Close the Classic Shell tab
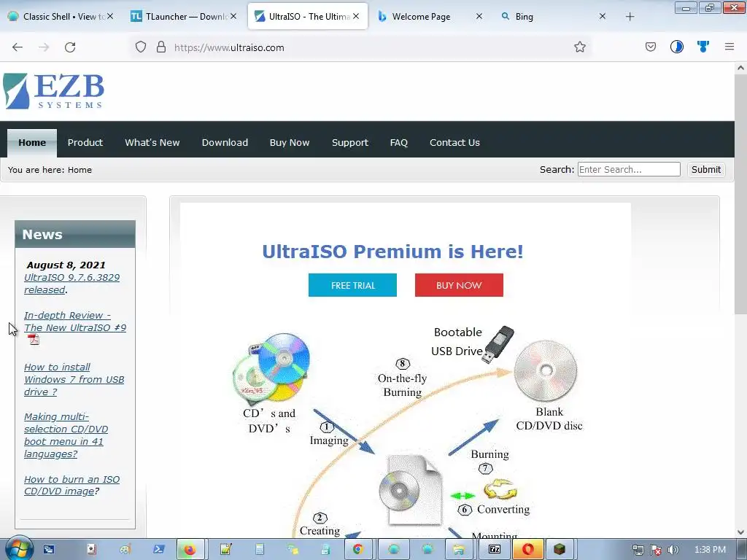 [110, 16]
